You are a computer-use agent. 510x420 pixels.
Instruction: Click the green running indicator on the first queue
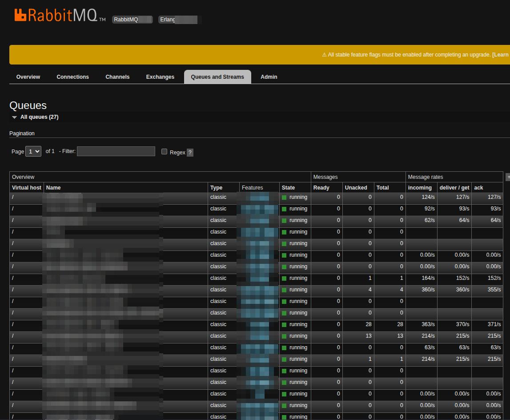click(284, 197)
